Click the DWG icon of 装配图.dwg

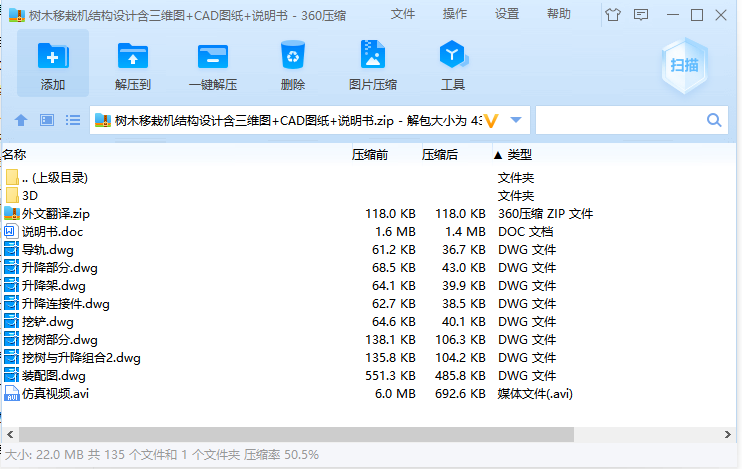coord(11,375)
